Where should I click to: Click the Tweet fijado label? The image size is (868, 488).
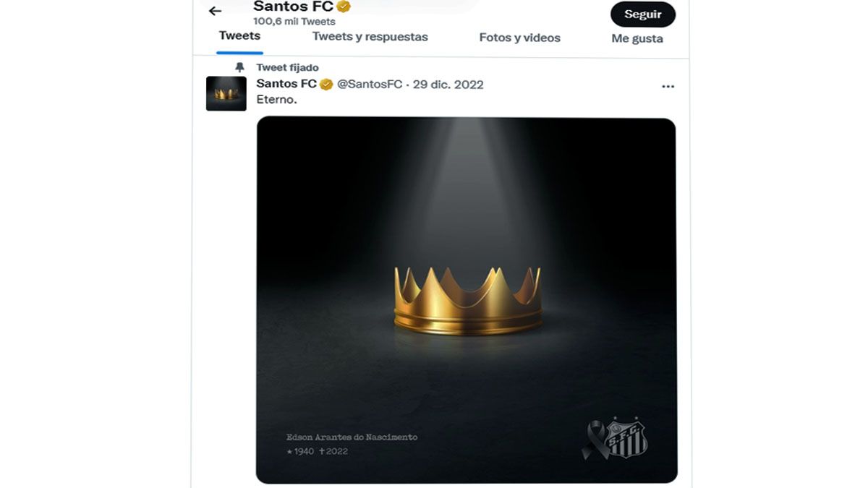pos(287,67)
